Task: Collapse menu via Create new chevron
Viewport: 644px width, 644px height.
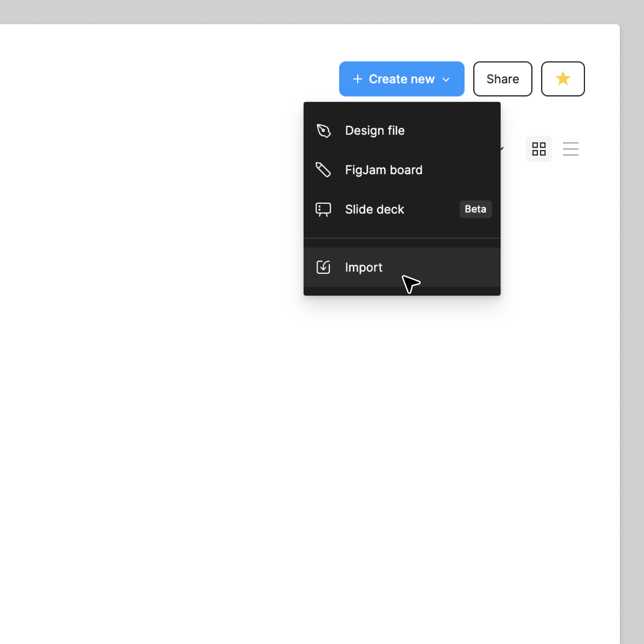Action: pos(446,79)
